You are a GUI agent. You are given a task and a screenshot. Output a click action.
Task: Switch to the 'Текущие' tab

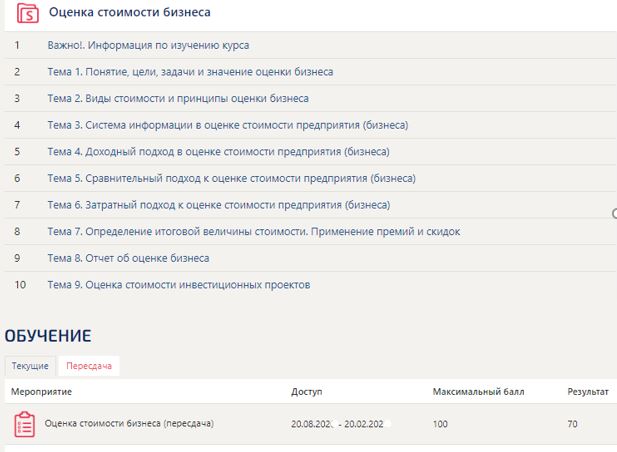tap(30, 366)
